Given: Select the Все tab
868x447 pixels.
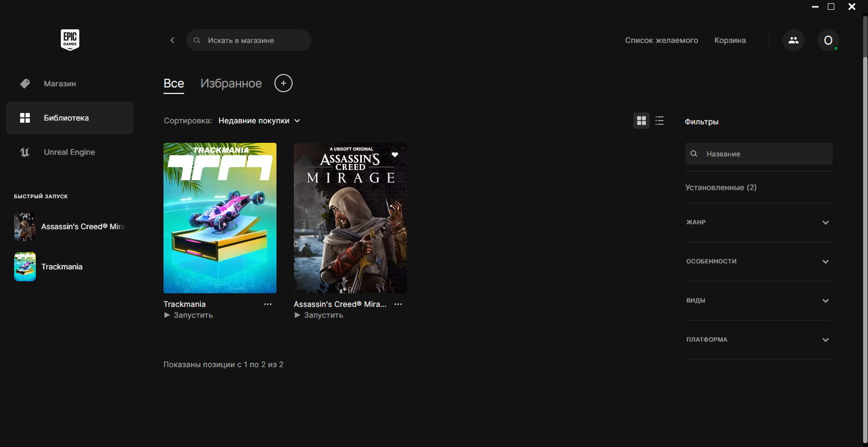Looking at the screenshot, I should 174,84.
